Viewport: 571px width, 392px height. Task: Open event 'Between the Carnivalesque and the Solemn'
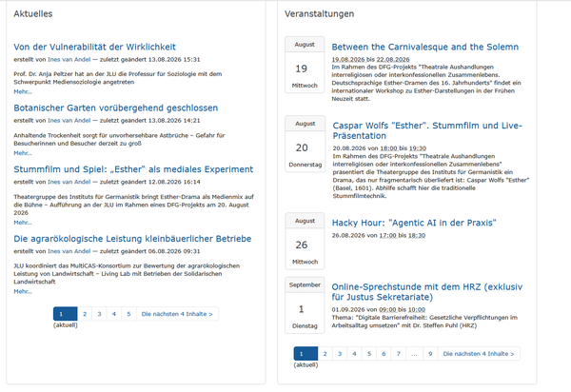pyautogui.click(x=425, y=47)
